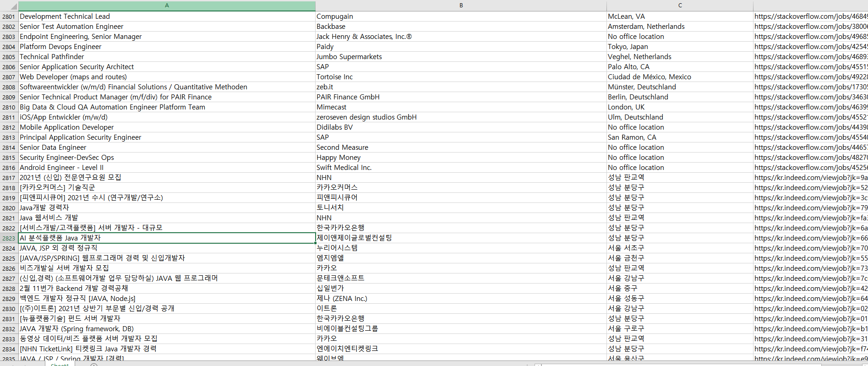Select 'Endpoint Engineering, Senior Manager' cell

167,37
